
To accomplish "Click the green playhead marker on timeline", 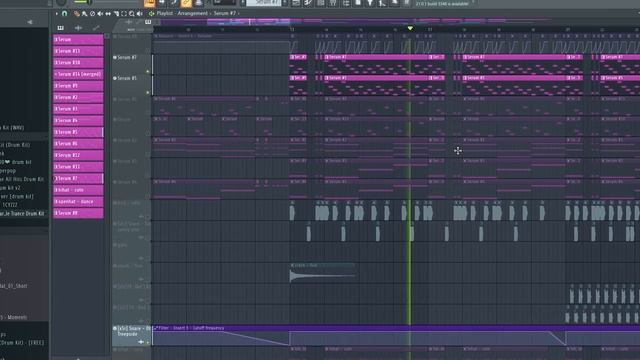I will [410, 28].
